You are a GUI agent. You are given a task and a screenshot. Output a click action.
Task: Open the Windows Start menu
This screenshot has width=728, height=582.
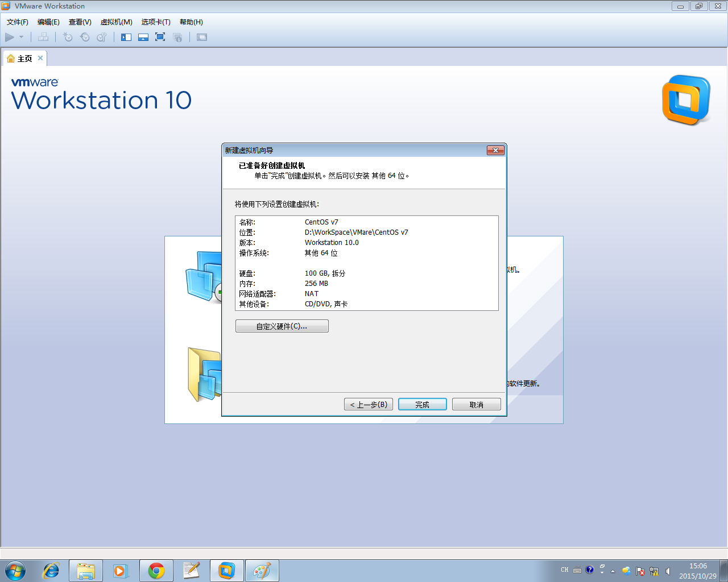15,571
